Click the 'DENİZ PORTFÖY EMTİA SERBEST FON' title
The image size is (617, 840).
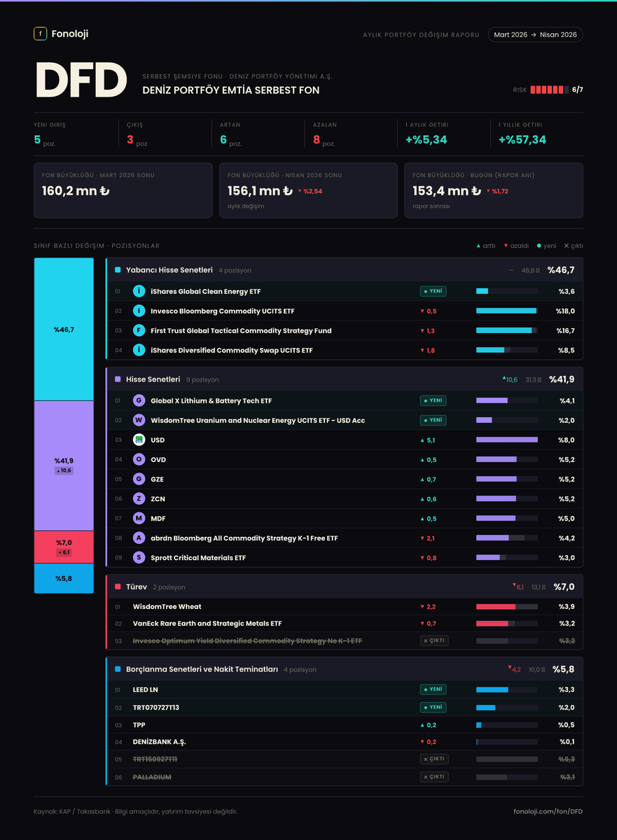pyautogui.click(x=231, y=90)
